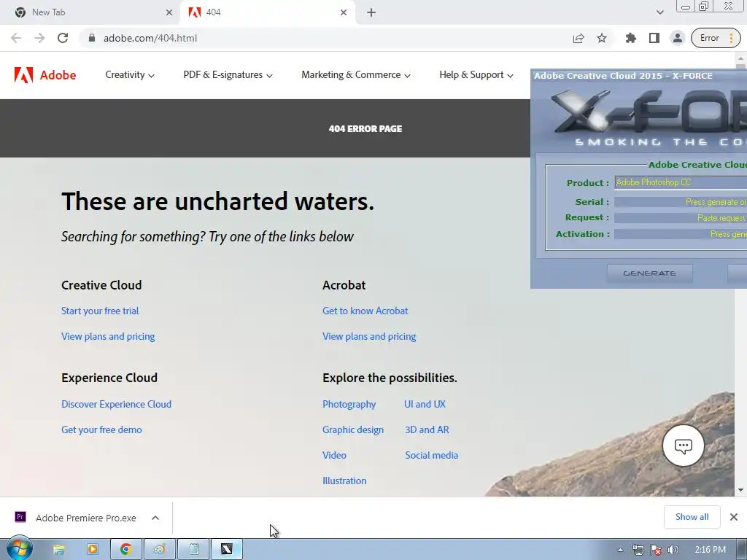
Task: Click the Chrome taskbar icon
Action: [125, 550]
